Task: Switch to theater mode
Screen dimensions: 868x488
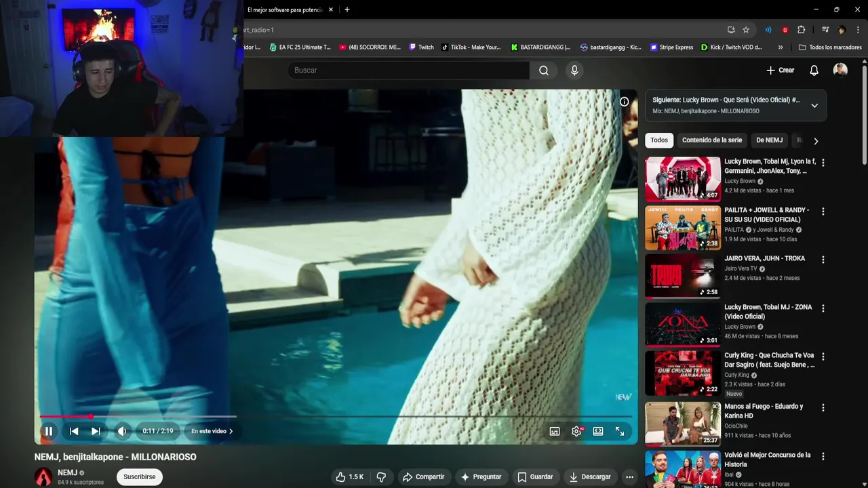Action: (598, 431)
